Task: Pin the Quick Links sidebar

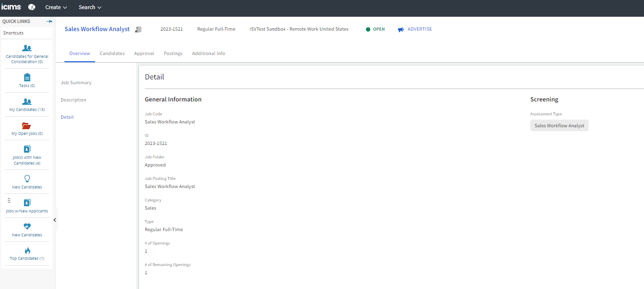Action: (x=49, y=22)
